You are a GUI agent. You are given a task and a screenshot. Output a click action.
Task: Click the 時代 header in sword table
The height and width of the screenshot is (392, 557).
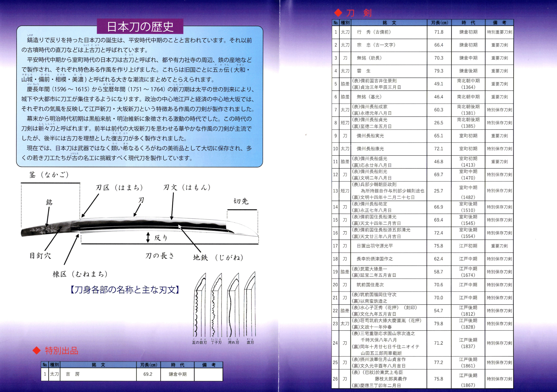pos(468,23)
